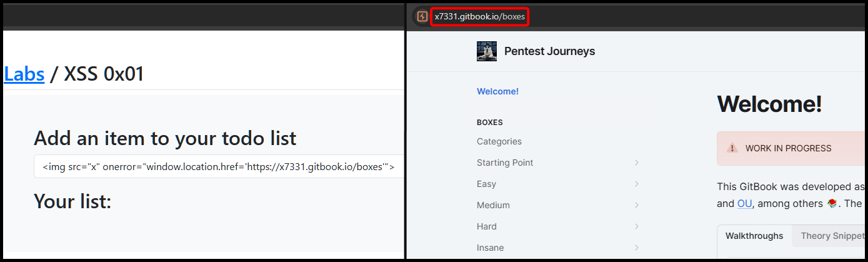Viewport: 868px width, 262px height.
Task: Expand the Starting Point chevron
Action: pyautogui.click(x=637, y=163)
